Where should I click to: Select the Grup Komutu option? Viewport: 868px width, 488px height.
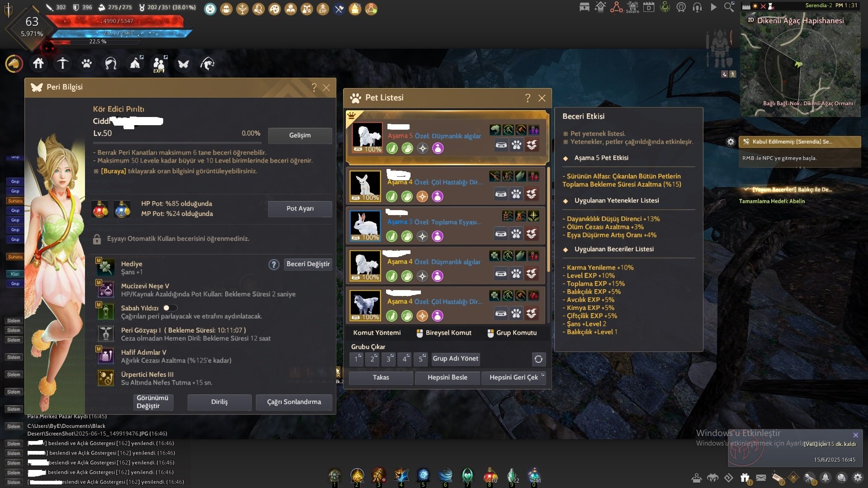[x=512, y=333]
